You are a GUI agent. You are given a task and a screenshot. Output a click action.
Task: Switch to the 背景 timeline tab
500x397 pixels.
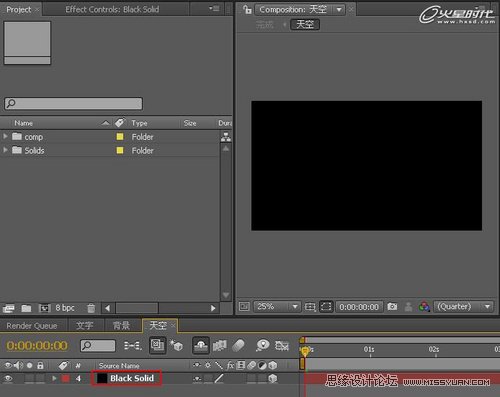[x=121, y=325]
